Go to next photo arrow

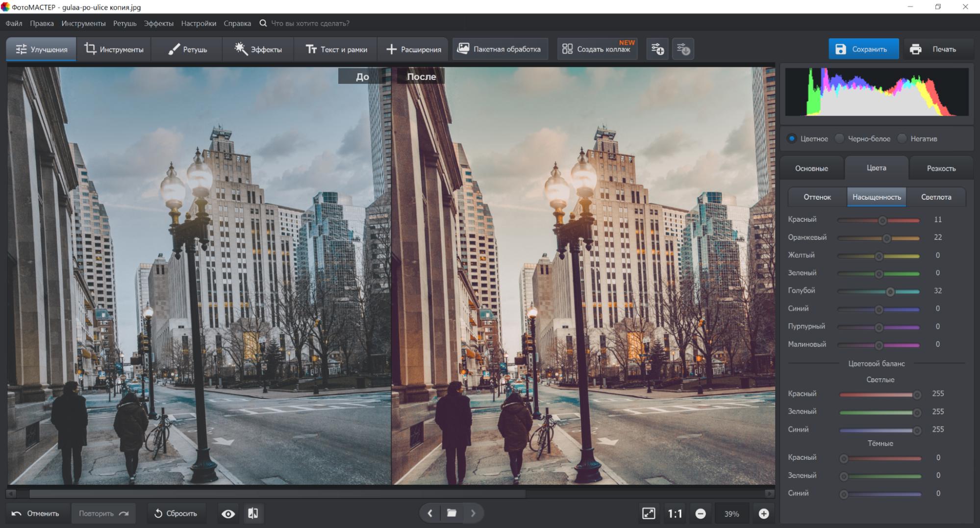(473, 513)
